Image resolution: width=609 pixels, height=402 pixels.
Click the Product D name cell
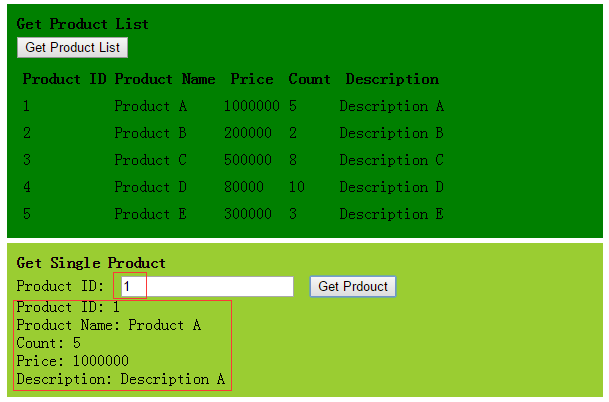pyautogui.click(x=151, y=187)
